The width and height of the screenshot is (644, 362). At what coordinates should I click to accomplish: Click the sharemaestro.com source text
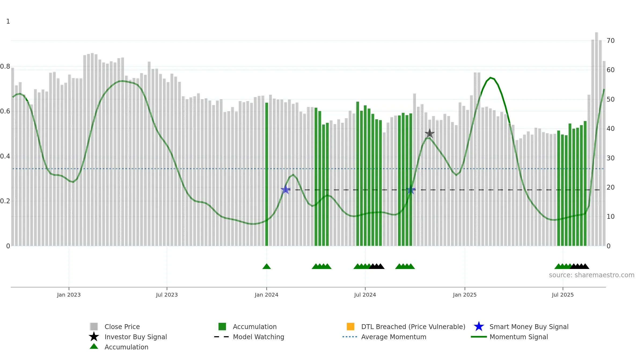pyautogui.click(x=592, y=275)
